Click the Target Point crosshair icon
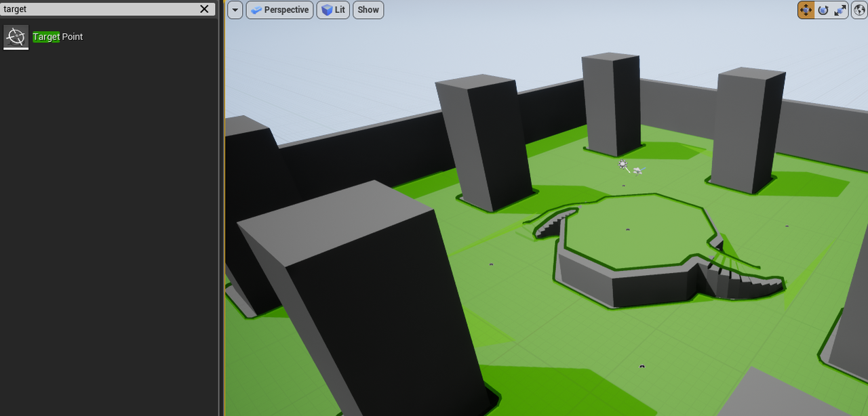Screen dimensions: 868x416 tap(16, 37)
